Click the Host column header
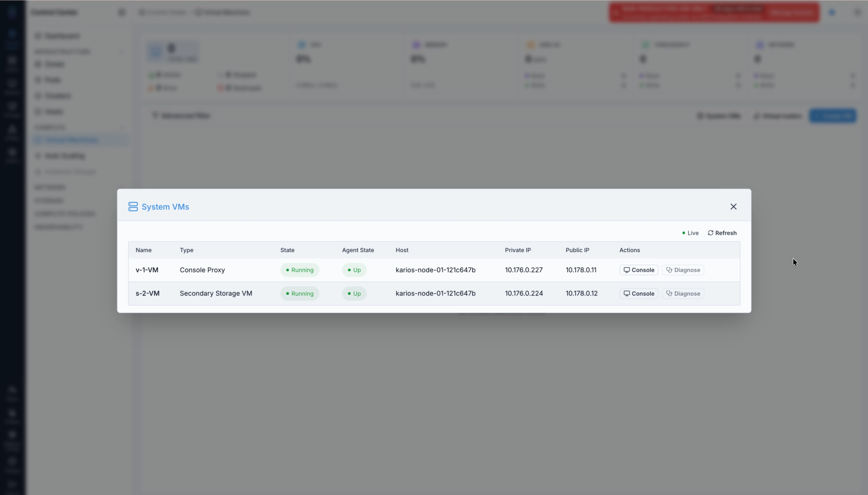Viewport: 868px width, 495px height. [x=402, y=250]
